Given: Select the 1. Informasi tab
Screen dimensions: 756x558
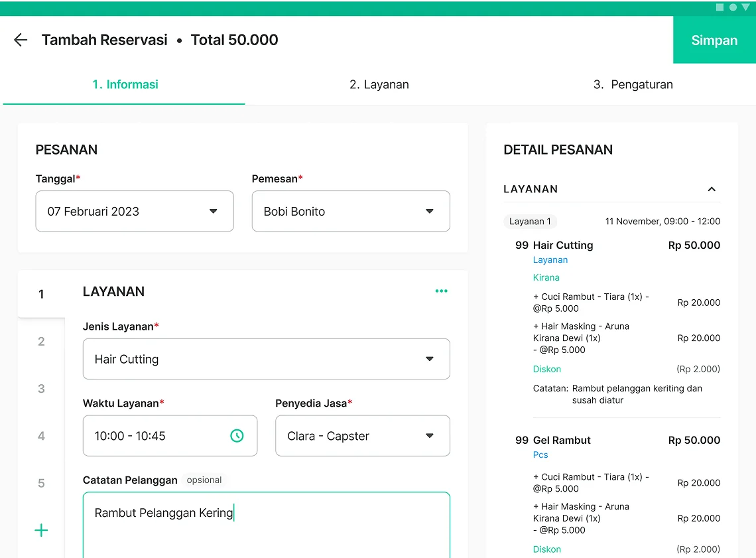Looking at the screenshot, I should pos(125,84).
